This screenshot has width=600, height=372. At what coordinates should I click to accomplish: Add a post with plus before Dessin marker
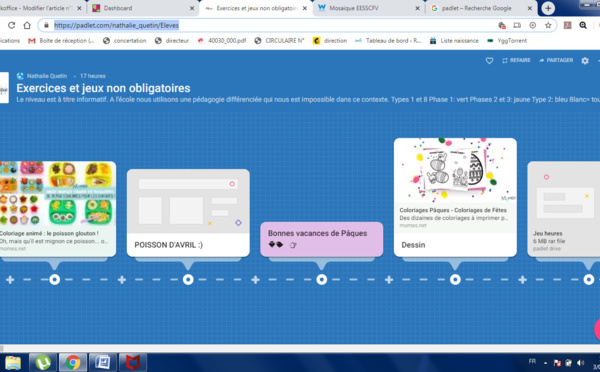(x=389, y=280)
